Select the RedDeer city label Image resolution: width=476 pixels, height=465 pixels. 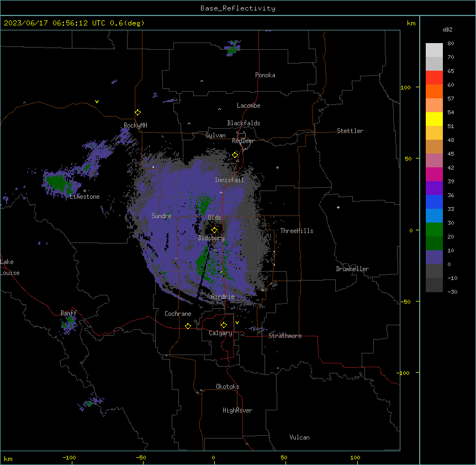pyautogui.click(x=243, y=141)
